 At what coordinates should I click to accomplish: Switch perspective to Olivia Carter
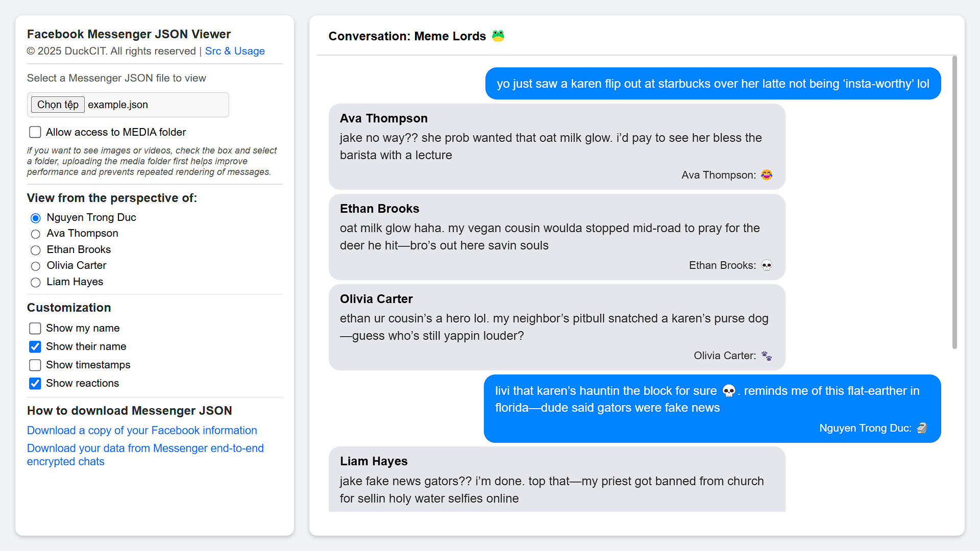[36, 266]
